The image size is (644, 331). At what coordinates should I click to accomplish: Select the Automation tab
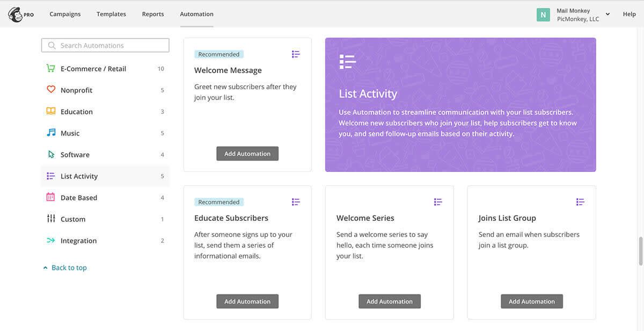coord(196,14)
